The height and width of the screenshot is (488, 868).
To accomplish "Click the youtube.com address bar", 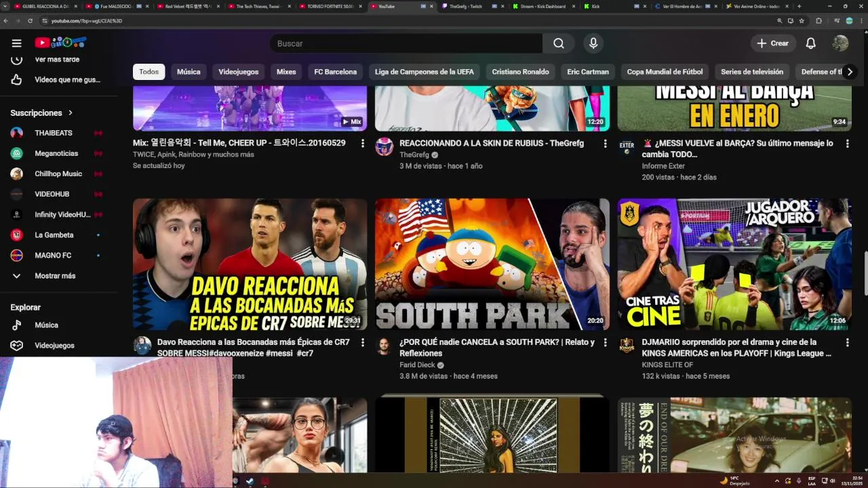I will 407,21.
